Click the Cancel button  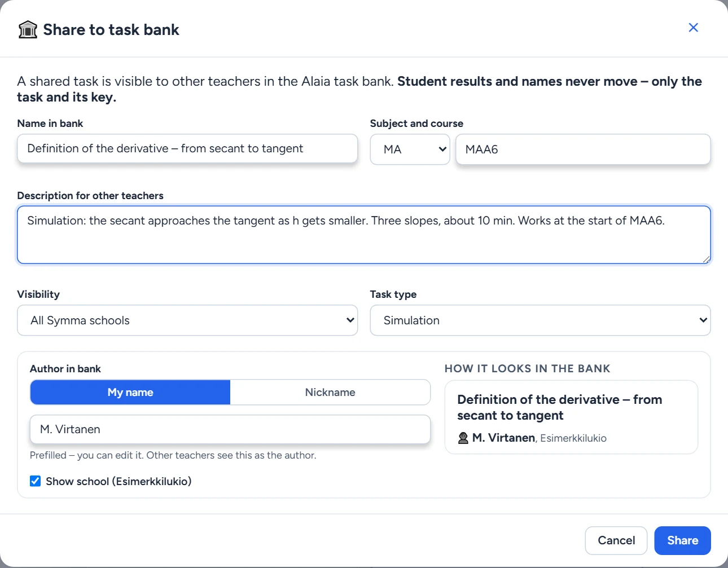(x=616, y=540)
